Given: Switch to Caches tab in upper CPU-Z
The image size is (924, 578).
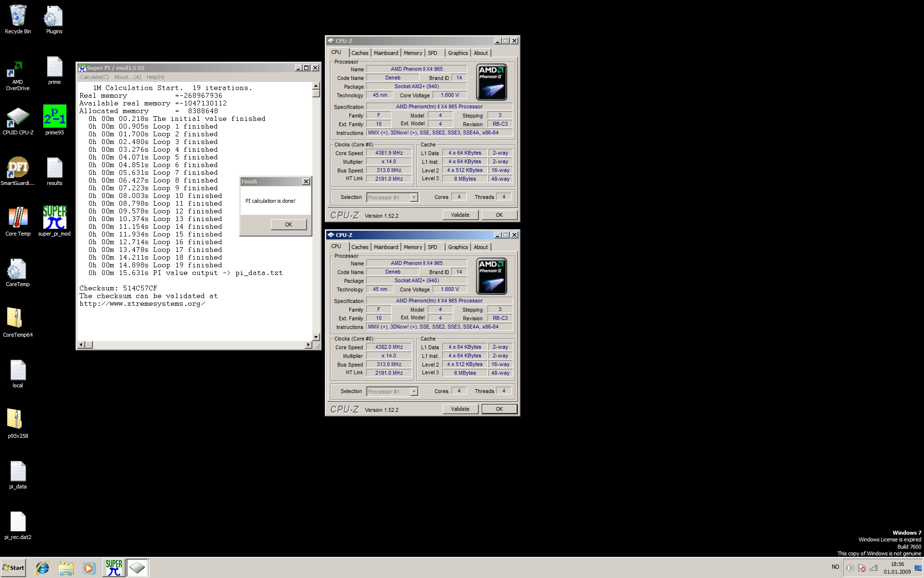Looking at the screenshot, I should click(359, 53).
